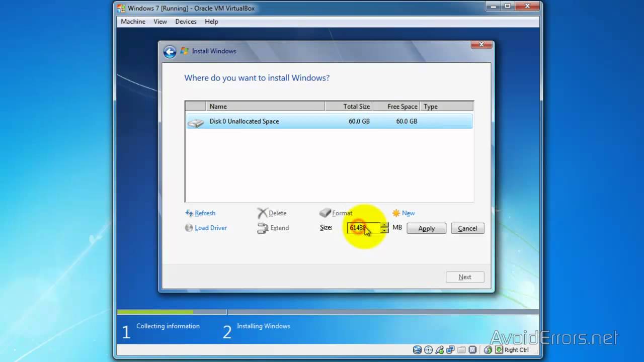Click the virtualization CPU status icon
Image resolution: width=644 pixels, height=362 pixels.
point(472,350)
